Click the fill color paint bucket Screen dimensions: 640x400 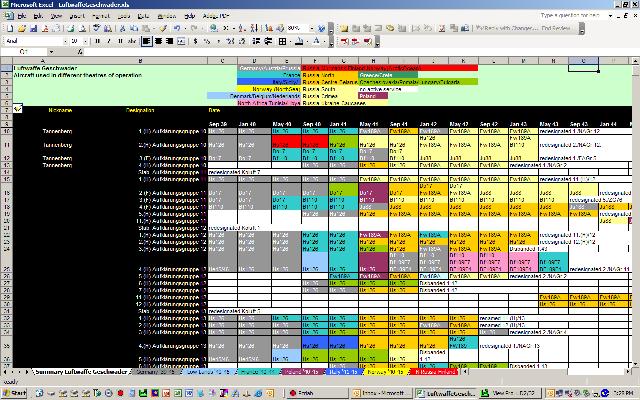[300, 41]
